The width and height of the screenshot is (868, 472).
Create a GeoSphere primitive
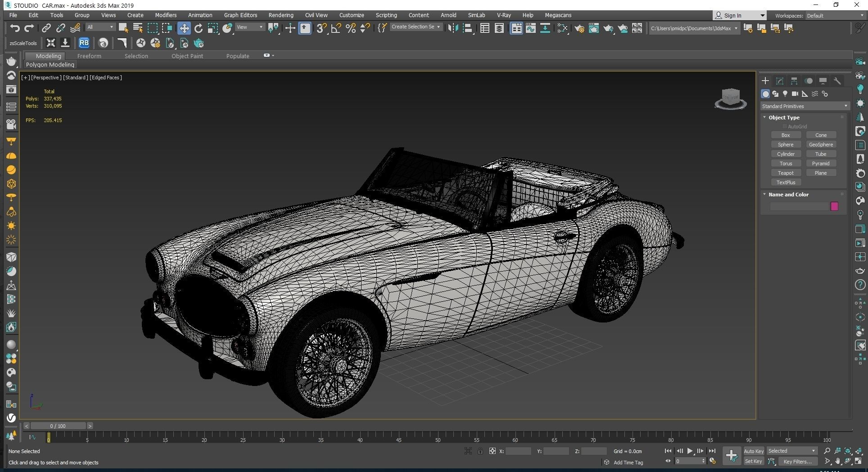(821, 145)
